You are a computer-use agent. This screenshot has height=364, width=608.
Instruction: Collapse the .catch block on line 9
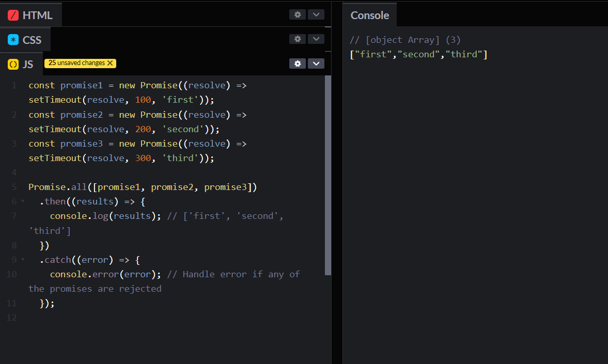point(23,260)
